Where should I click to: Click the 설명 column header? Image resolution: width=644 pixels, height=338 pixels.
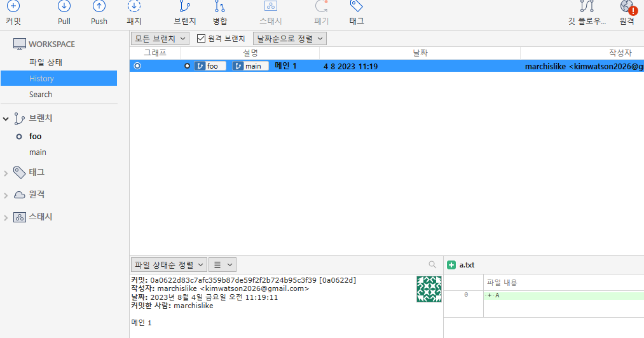pyautogui.click(x=250, y=53)
